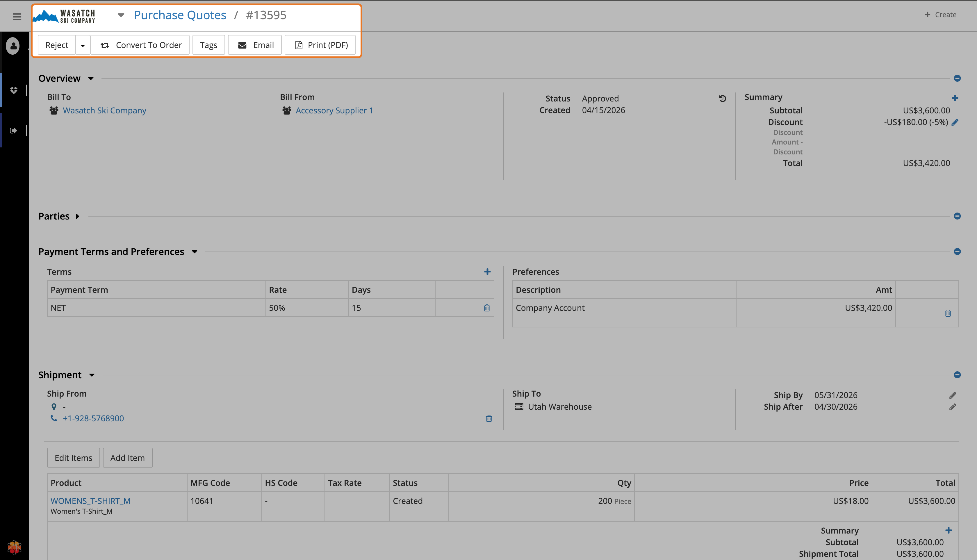The image size is (977, 560).
Task: Toggle the Shipment section caret
Action: point(92,375)
